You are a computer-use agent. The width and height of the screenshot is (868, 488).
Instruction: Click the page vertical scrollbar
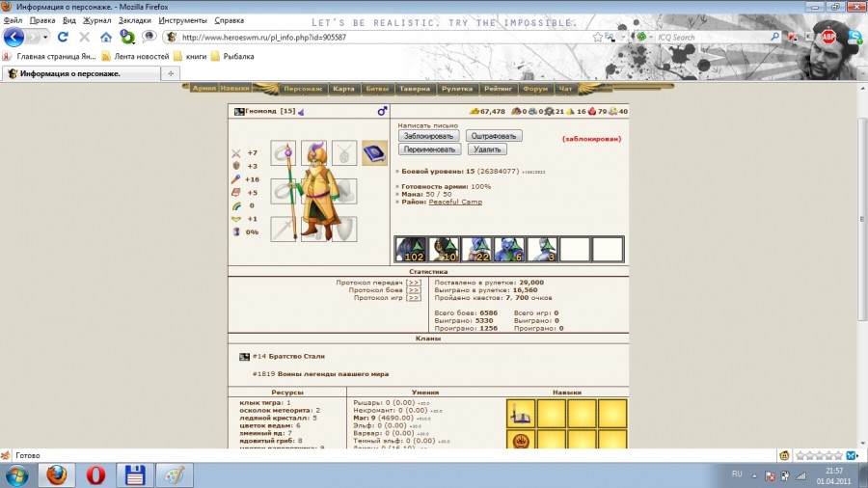pyautogui.click(x=862, y=219)
